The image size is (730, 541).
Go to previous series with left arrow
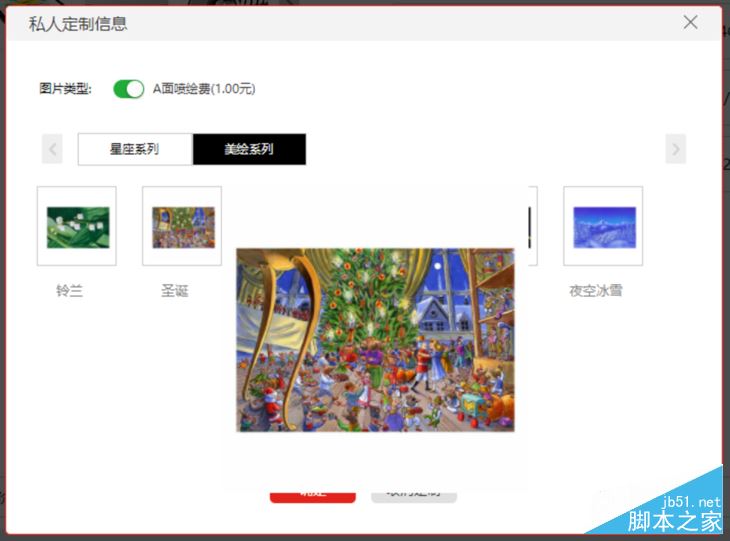(x=52, y=149)
